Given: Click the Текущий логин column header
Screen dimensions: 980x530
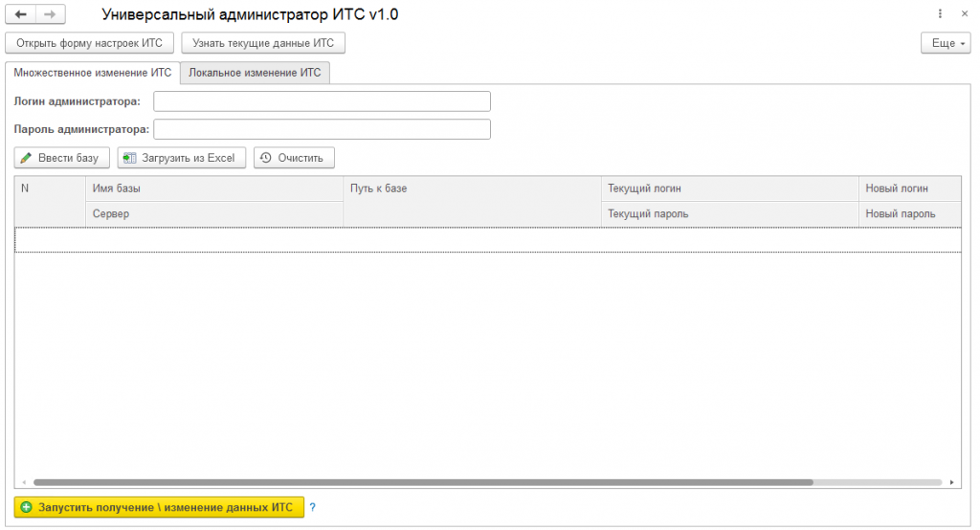Looking at the screenshot, I should point(729,188).
